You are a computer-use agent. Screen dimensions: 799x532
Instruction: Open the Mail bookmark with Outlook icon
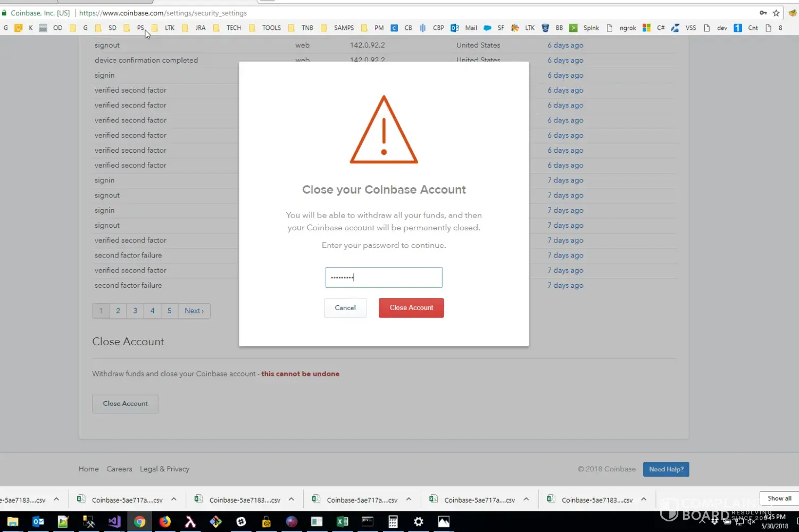(x=464, y=28)
